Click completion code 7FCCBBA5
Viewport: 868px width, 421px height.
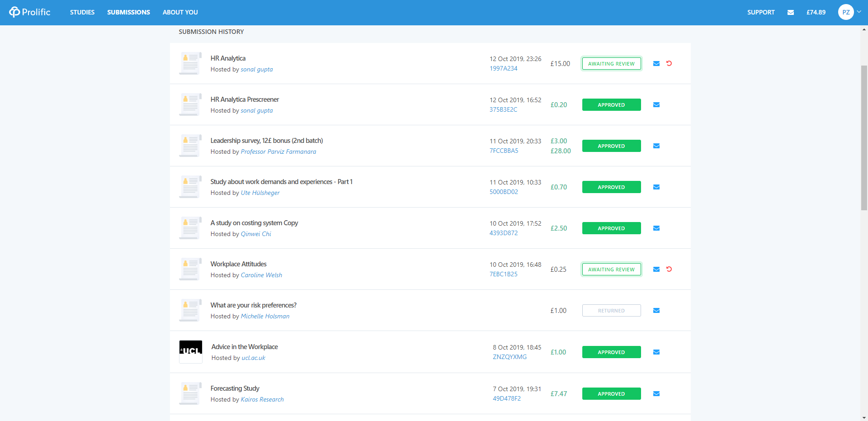(x=504, y=151)
